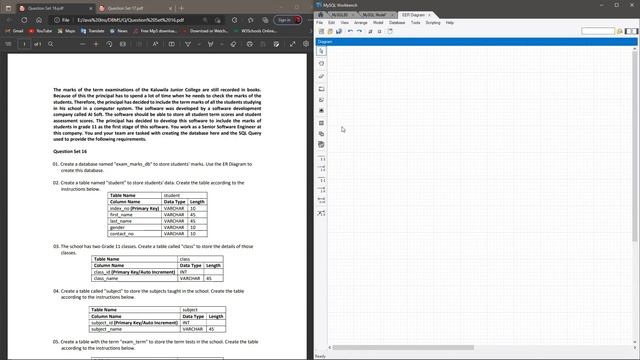Open the Scripting menu
This screenshot has width=640, height=360.
tap(433, 23)
